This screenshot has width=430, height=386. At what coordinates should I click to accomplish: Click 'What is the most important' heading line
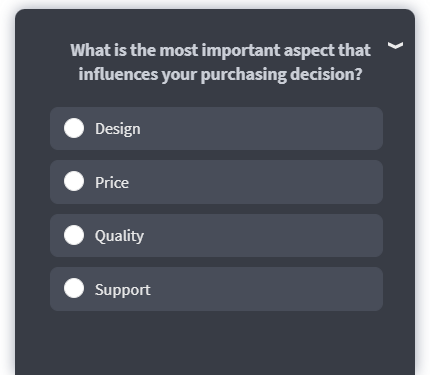point(175,50)
